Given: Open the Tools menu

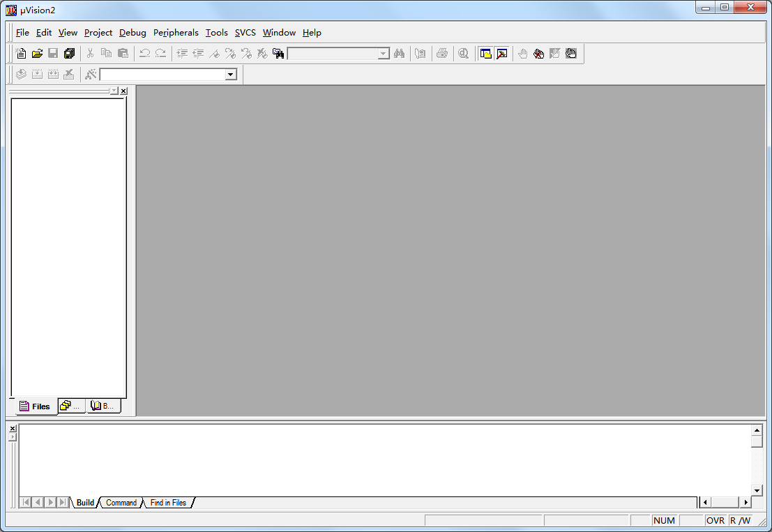Looking at the screenshot, I should click(217, 33).
